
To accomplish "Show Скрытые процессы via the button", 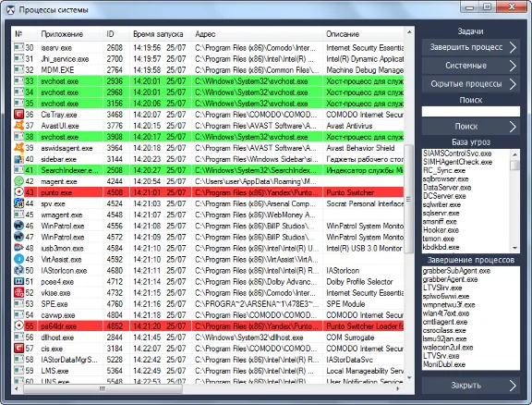I will (x=471, y=84).
